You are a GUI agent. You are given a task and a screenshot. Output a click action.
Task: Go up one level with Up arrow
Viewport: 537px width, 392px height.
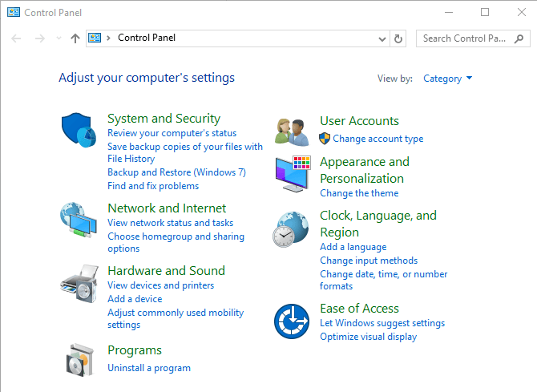click(75, 38)
